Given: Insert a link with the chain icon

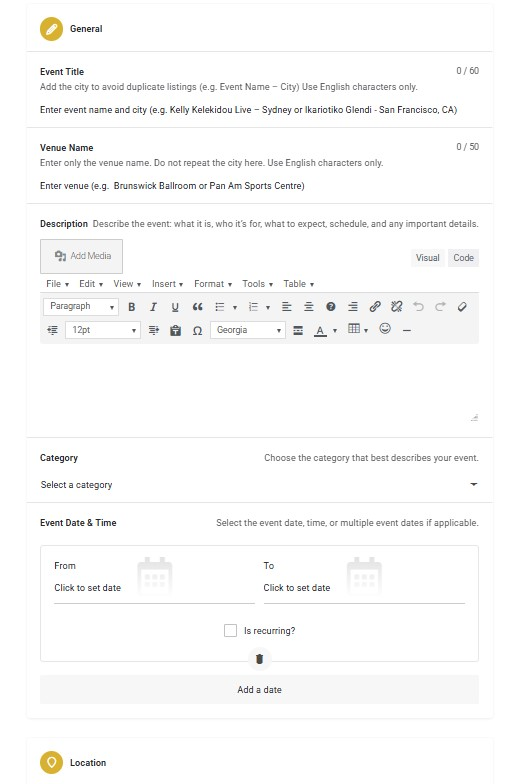Looking at the screenshot, I should (375, 306).
